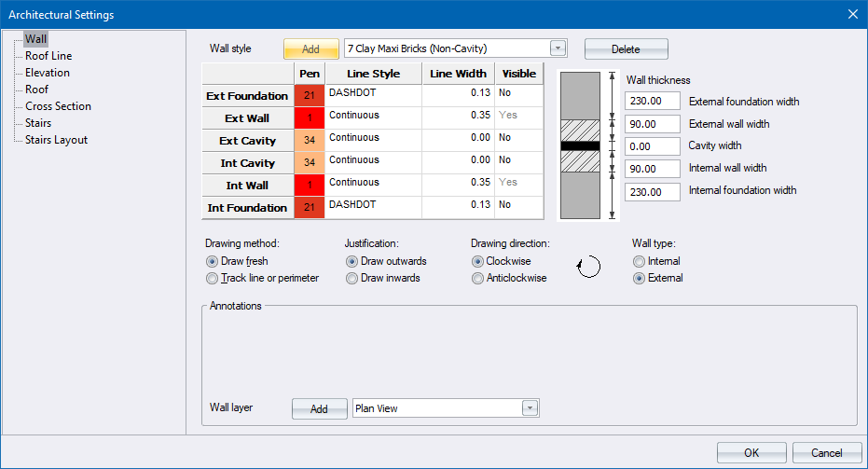
Task: Select Anticlockwise drawing direction
Action: click(x=477, y=278)
